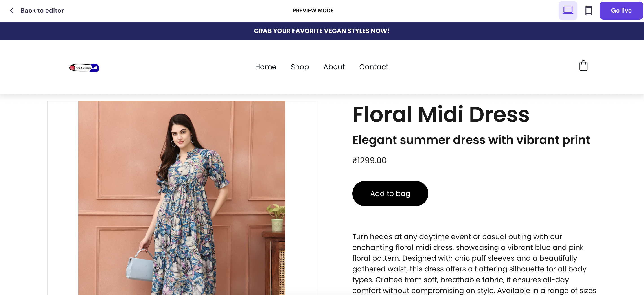Click the Elegant summer dress subtitle
Screen dimensions: 644x295
click(x=471, y=140)
